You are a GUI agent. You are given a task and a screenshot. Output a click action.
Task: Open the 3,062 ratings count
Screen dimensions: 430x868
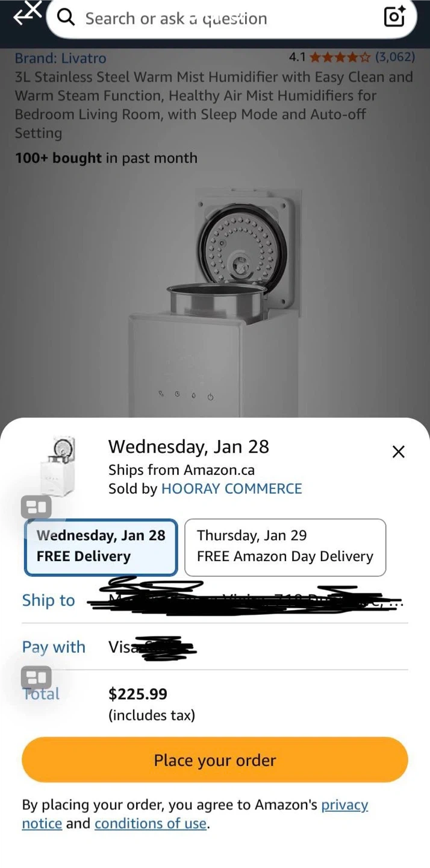[x=395, y=57]
